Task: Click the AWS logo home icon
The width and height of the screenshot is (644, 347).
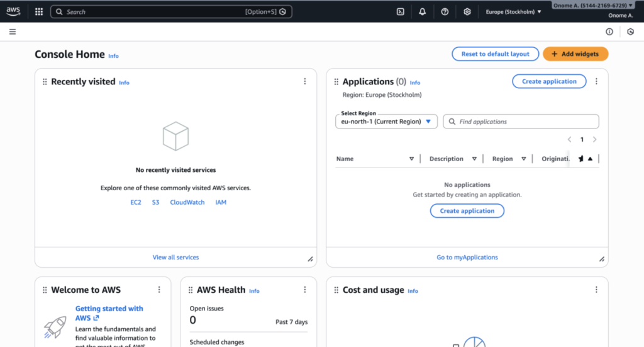Action: click(13, 11)
